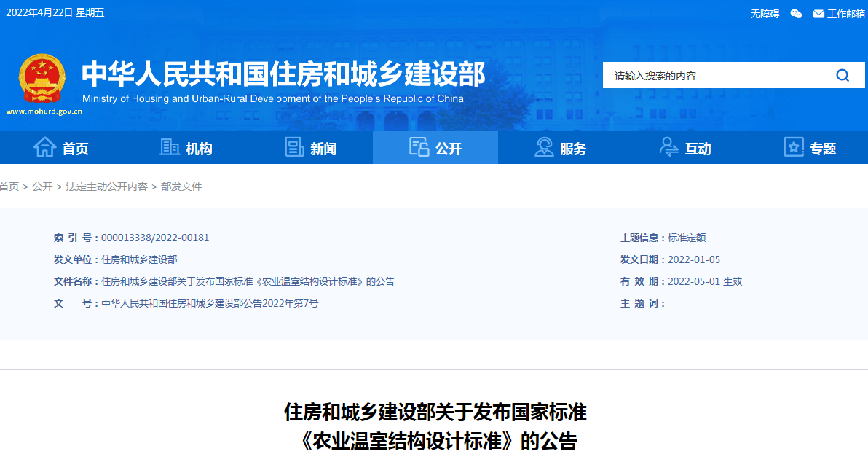Select validity text 2022-05-01 生效

click(x=705, y=281)
